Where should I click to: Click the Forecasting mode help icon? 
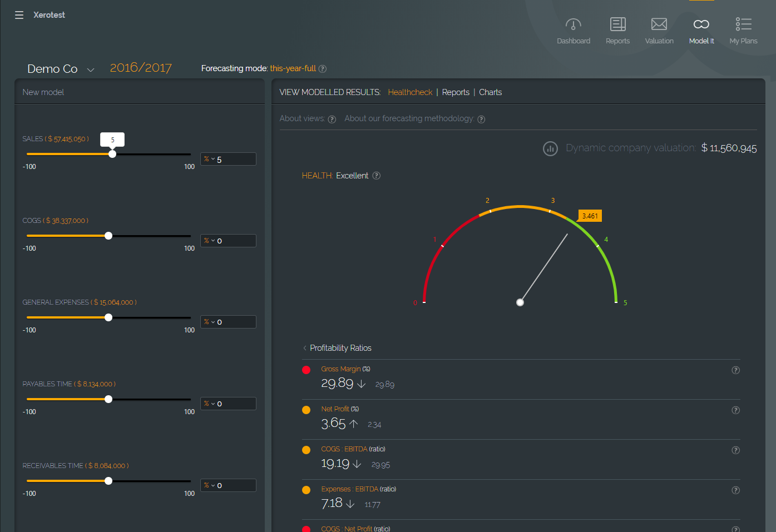coord(323,69)
